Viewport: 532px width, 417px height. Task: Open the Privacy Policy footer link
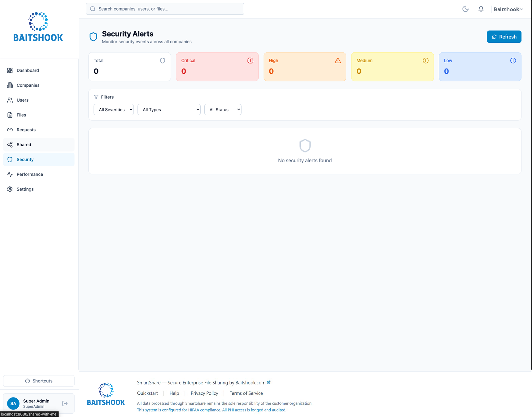coord(204,393)
